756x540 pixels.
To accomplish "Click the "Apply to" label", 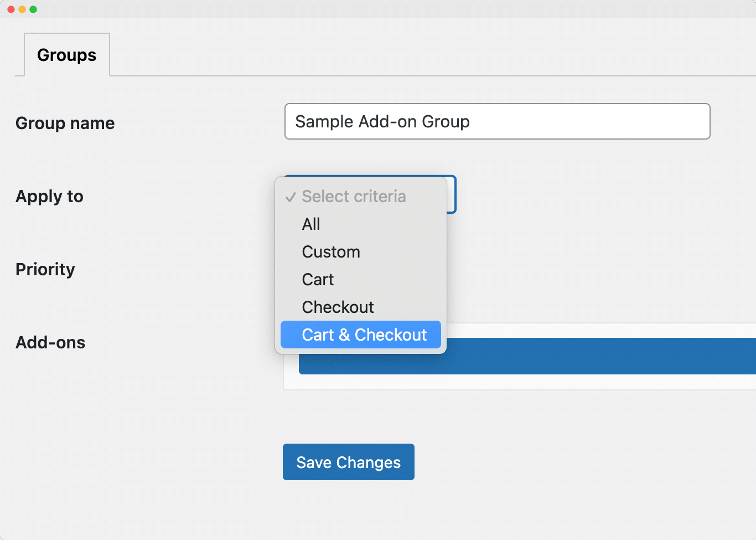I will click(49, 196).
